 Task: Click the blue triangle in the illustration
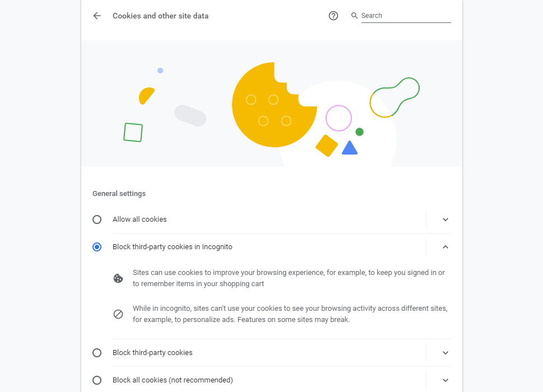tap(350, 148)
